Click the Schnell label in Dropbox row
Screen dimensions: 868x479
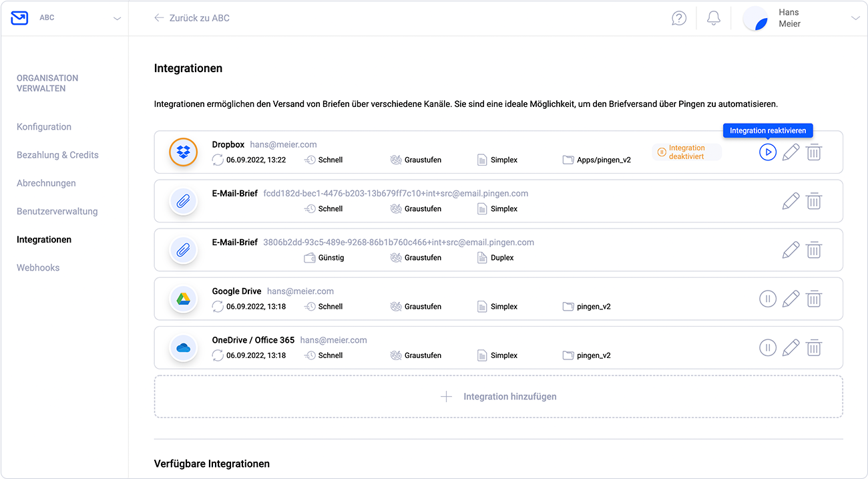pos(331,160)
